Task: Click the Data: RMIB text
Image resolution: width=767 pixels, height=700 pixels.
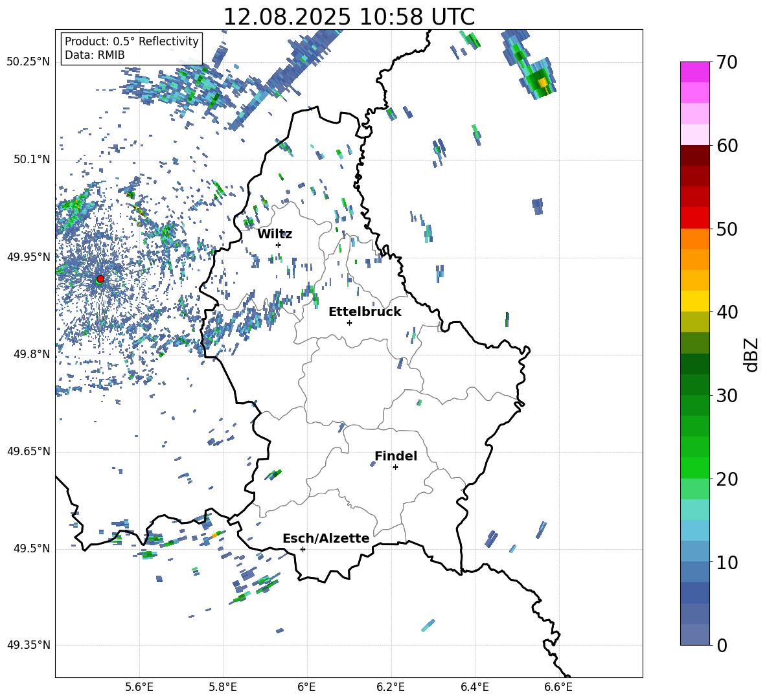Action: (95, 55)
